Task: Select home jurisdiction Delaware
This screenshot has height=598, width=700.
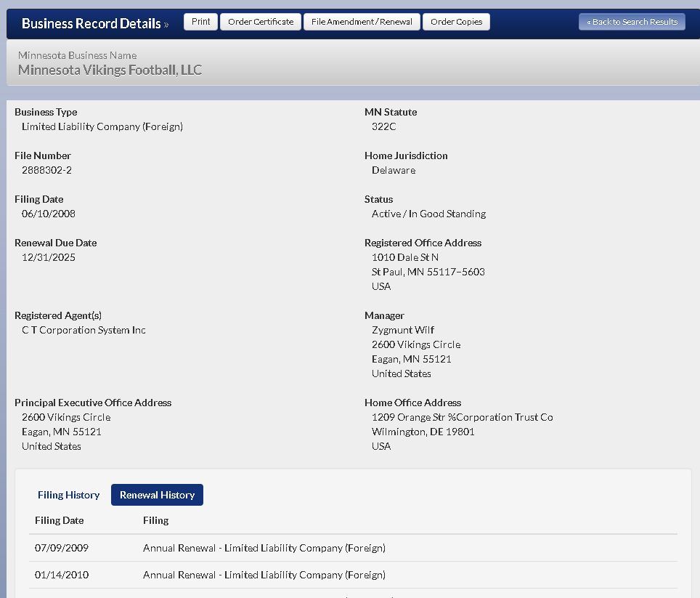Action: (x=394, y=170)
